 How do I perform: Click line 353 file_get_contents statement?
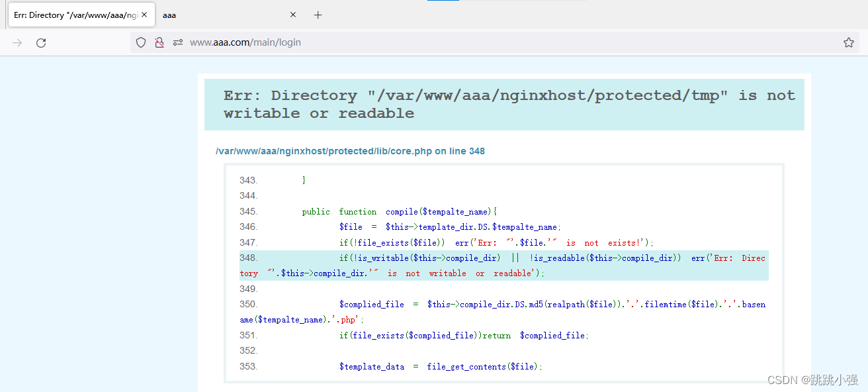[441, 367]
